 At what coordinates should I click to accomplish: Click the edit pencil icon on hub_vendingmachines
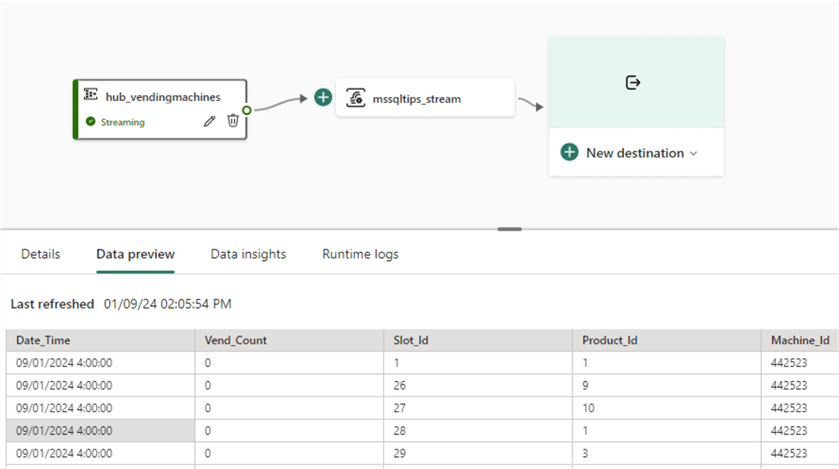click(x=209, y=121)
